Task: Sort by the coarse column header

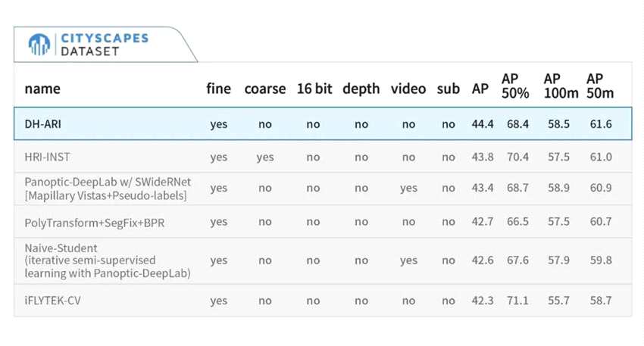Action: [264, 89]
